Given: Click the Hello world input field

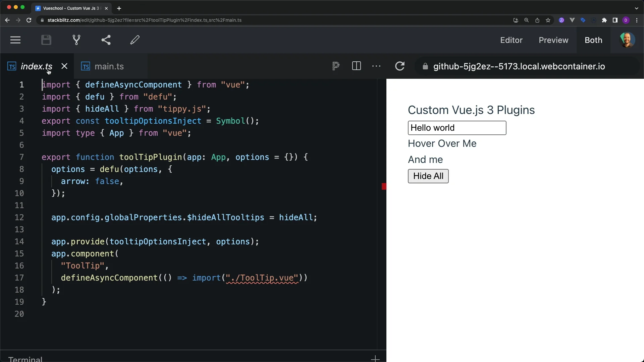Looking at the screenshot, I should pos(457,128).
